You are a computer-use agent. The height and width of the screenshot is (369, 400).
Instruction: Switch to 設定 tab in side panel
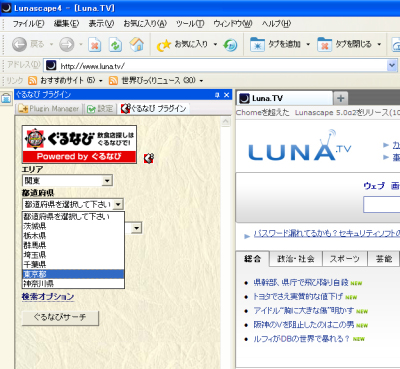tap(100, 109)
